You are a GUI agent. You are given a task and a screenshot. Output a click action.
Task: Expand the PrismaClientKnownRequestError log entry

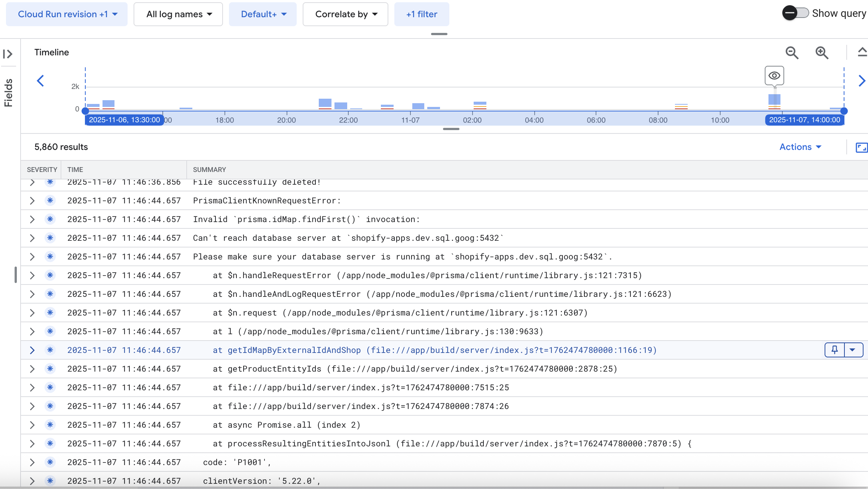point(32,201)
